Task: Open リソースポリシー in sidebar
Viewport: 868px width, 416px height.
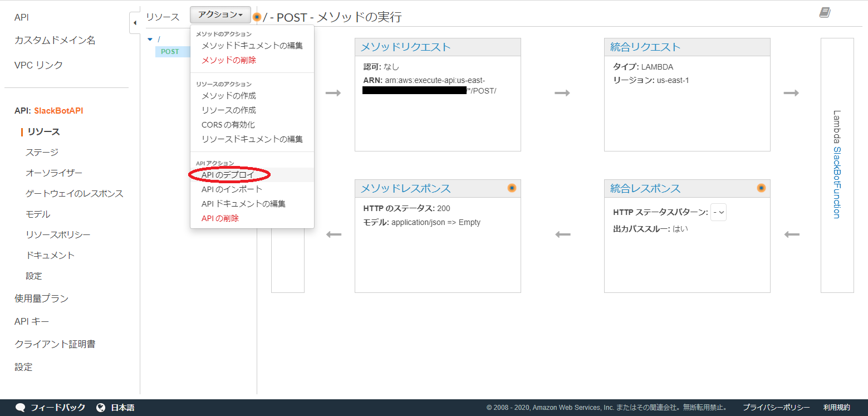Action: pyautogui.click(x=58, y=235)
